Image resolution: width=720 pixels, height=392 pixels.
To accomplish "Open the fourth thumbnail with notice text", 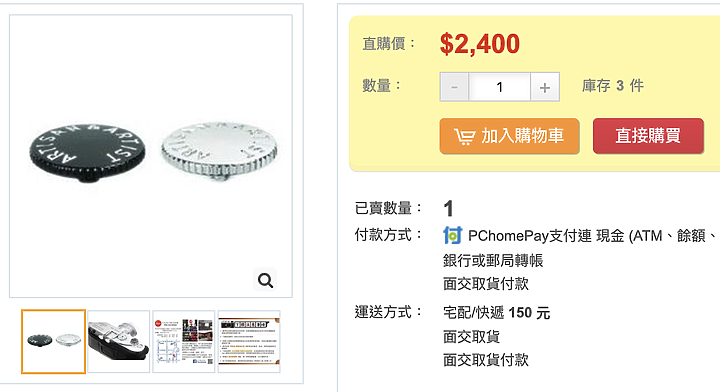I will (249, 342).
